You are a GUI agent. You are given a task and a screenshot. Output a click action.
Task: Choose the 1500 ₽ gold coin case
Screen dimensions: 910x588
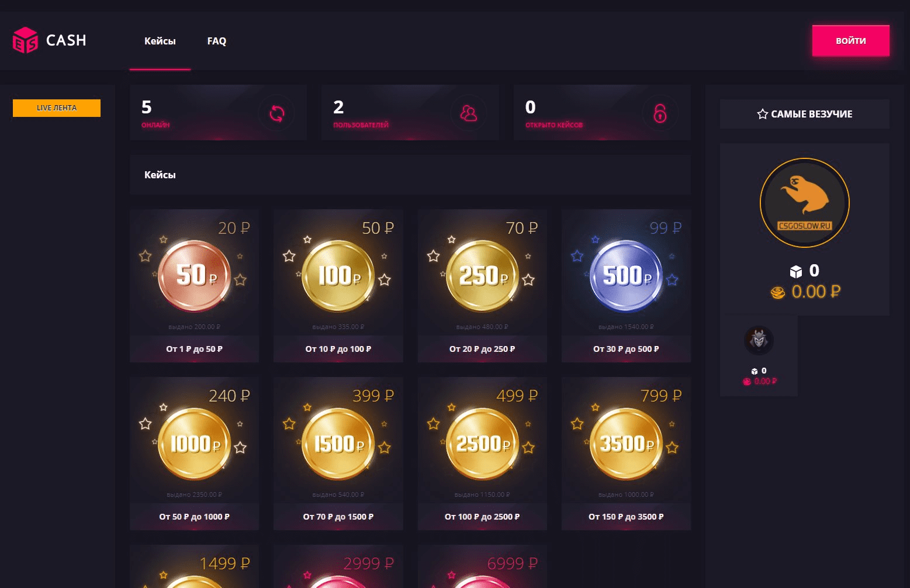click(338, 444)
